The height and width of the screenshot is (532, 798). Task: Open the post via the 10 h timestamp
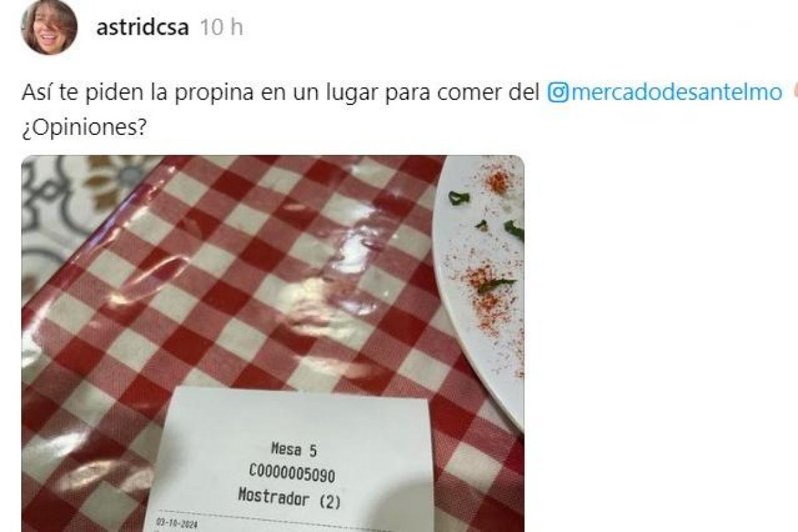[x=221, y=28]
